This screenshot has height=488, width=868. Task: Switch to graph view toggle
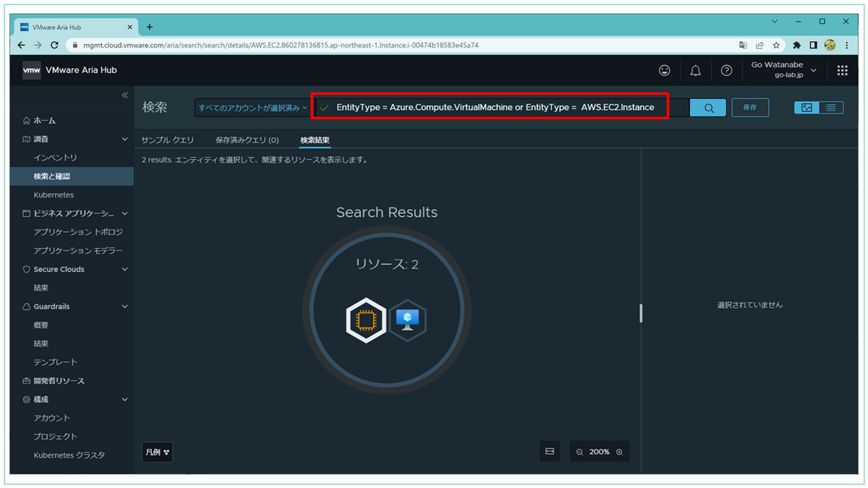tap(807, 107)
